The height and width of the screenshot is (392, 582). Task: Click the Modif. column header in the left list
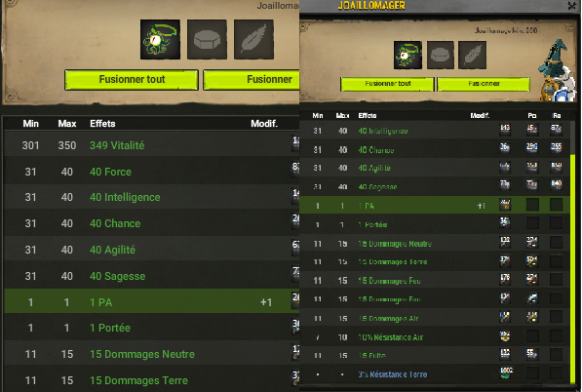(x=264, y=124)
